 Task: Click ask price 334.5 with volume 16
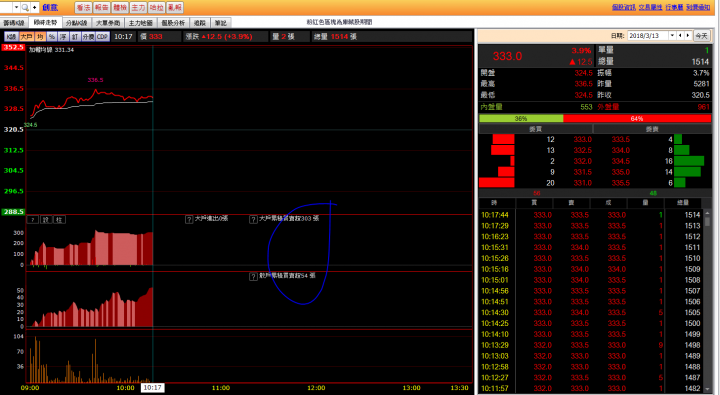click(620, 161)
